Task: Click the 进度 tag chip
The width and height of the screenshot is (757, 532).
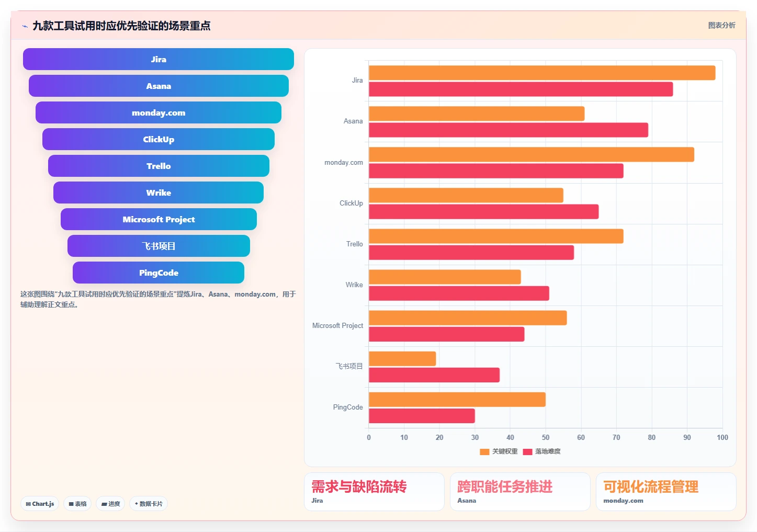Action: 110,504
